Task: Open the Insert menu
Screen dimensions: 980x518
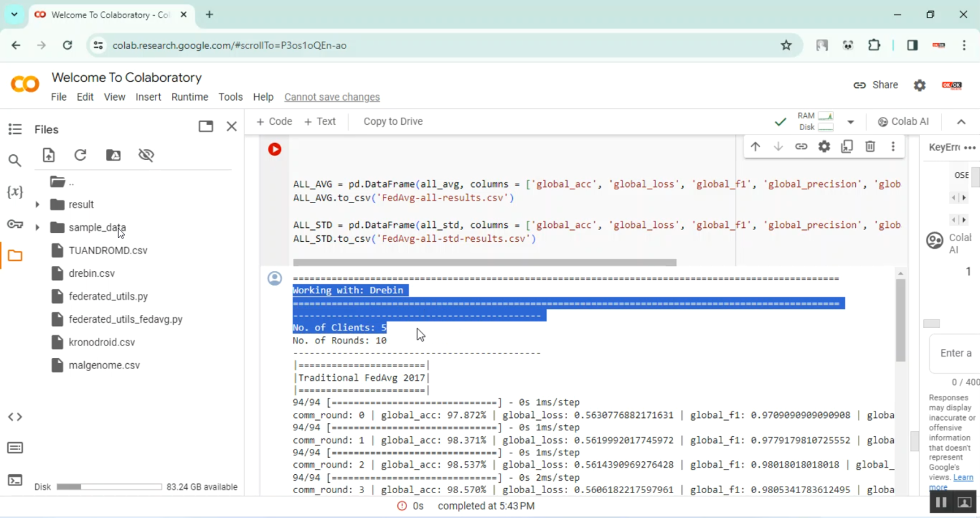Action: click(148, 97)
